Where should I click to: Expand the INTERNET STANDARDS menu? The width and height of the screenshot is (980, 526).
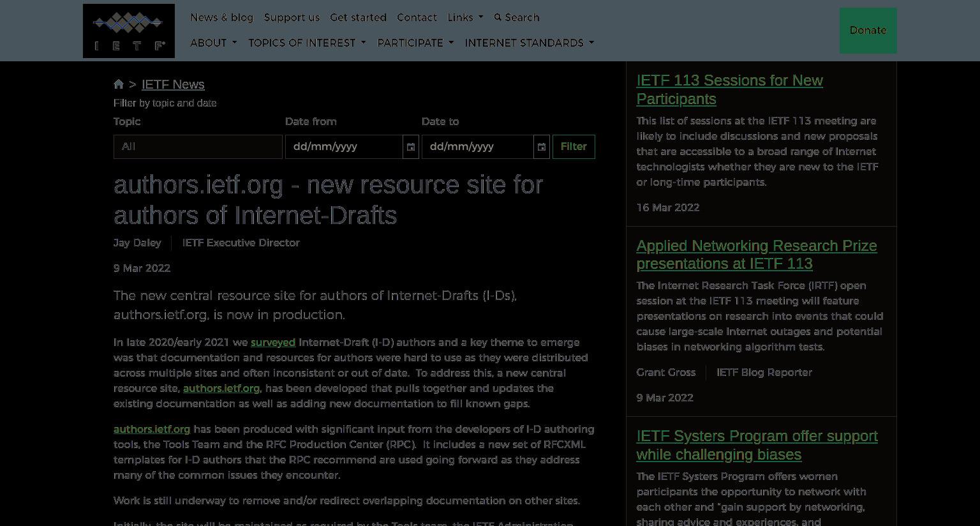click(529, 43)
